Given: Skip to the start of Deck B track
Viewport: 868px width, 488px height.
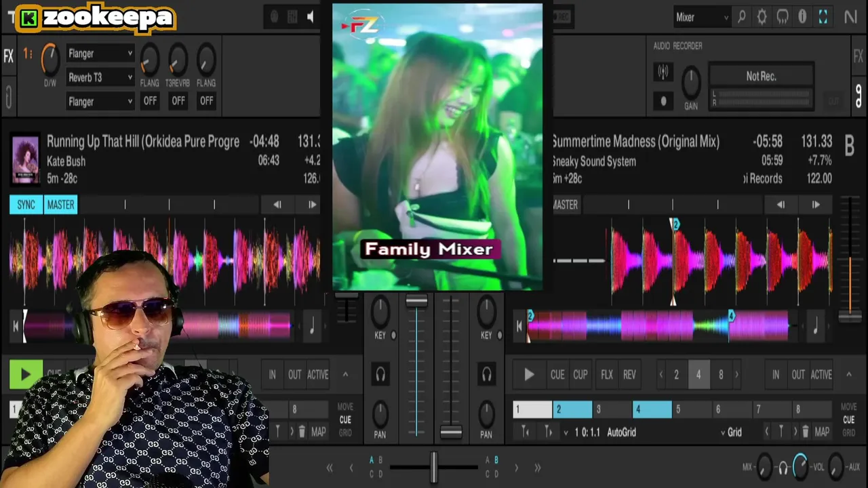Looking at the screenshot, I should pyautogui.click(x=519, y=326).
